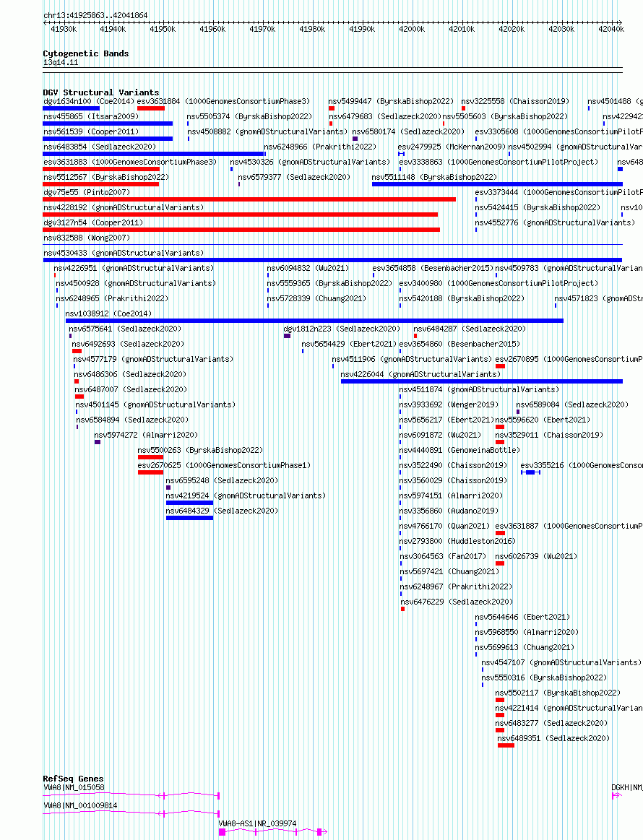
Task: Click the long blue bar under nsv4530433
Action: pyautogui.click(x=333, y=260)
